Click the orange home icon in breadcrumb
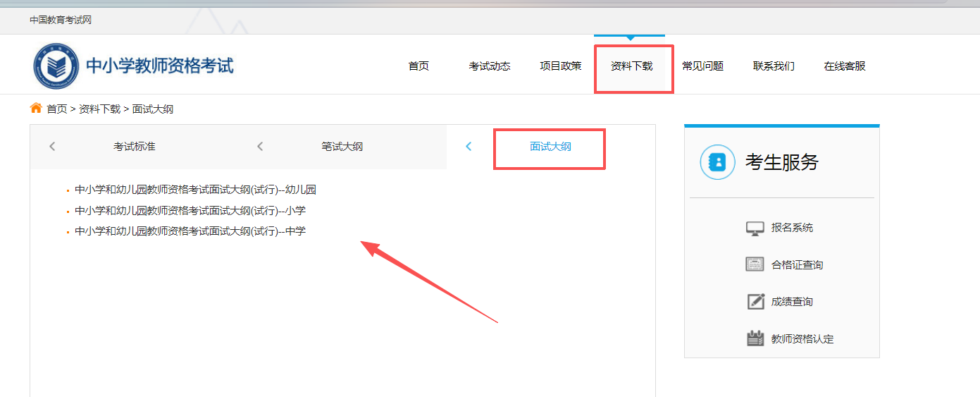Screen dimensions: 980x397 point(36,108)
